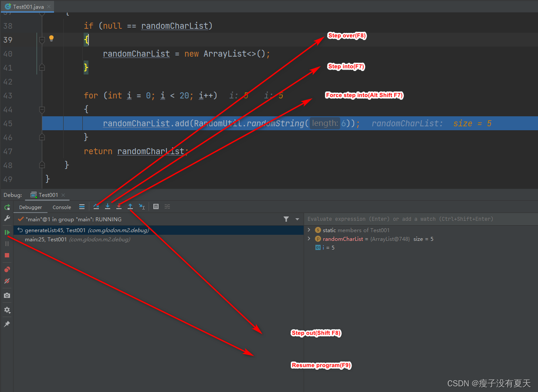Stop the debug session via red square icon

[x=7, y=256]
